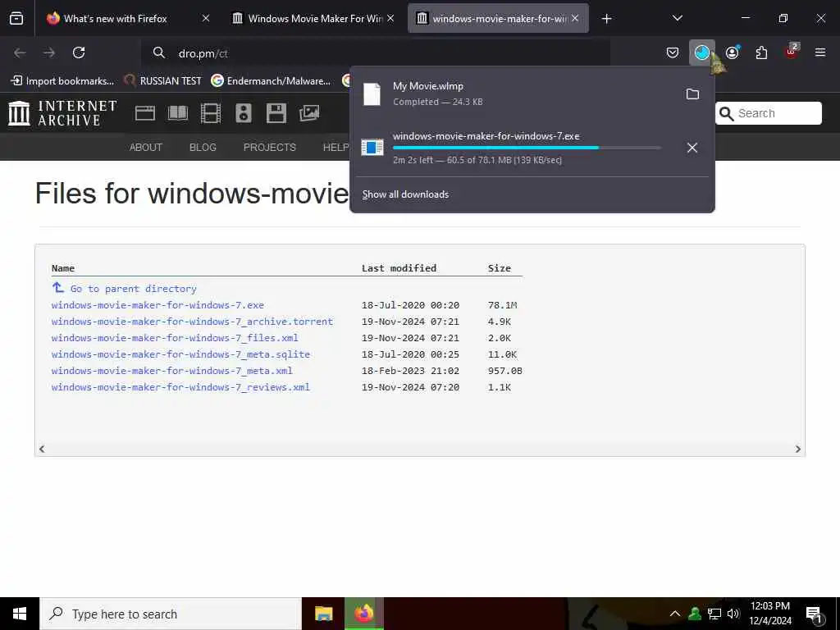Open the Images icon in Archive nav
This screenshot has width=840, height=630.
coord(309,113)
